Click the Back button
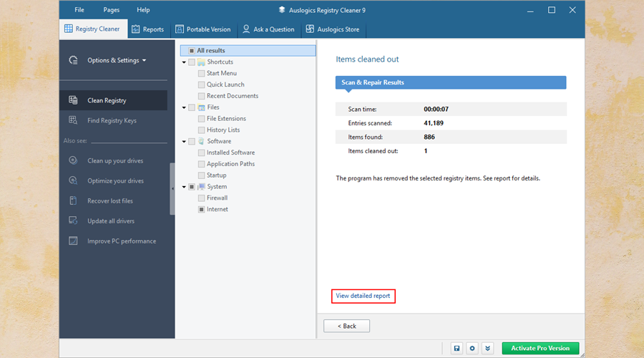Screen dimensions: 644x358 tap(346, 326)
